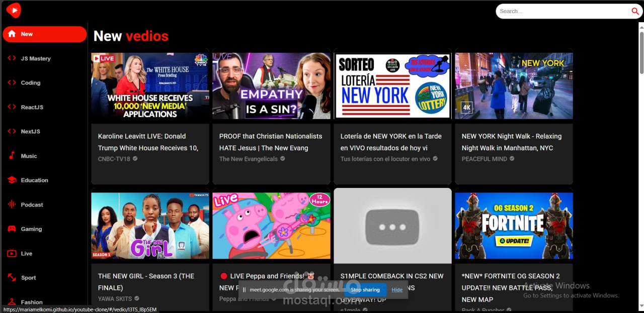Visit the CNBC-TV18 channel
644x313 pixels.
[x=114, y=159]
